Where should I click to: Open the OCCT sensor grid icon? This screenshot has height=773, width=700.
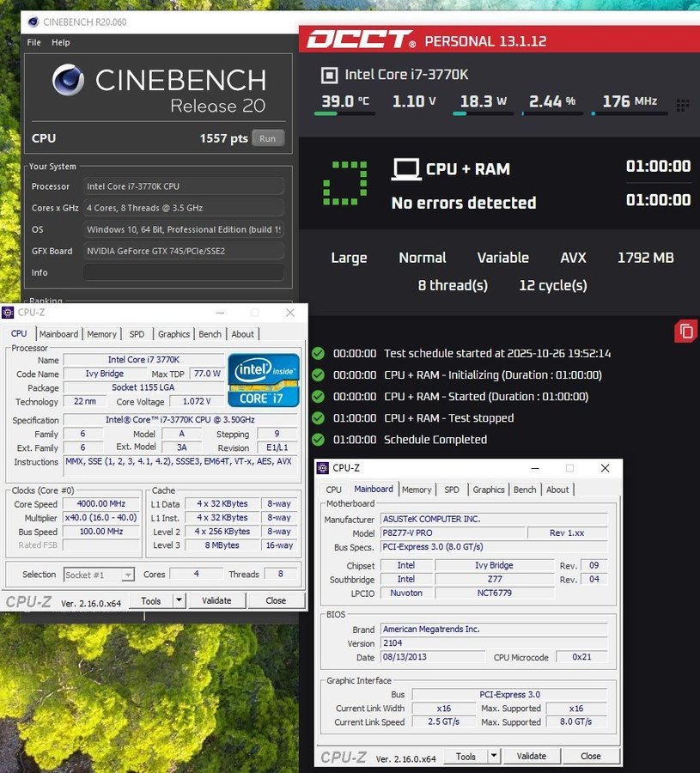(683, 105)
